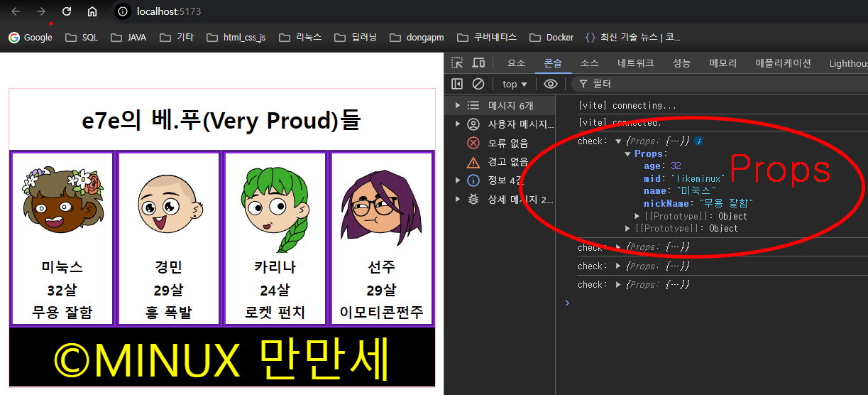Click the blue info badge beside Props
868x395 pixels.
point(698,141)
